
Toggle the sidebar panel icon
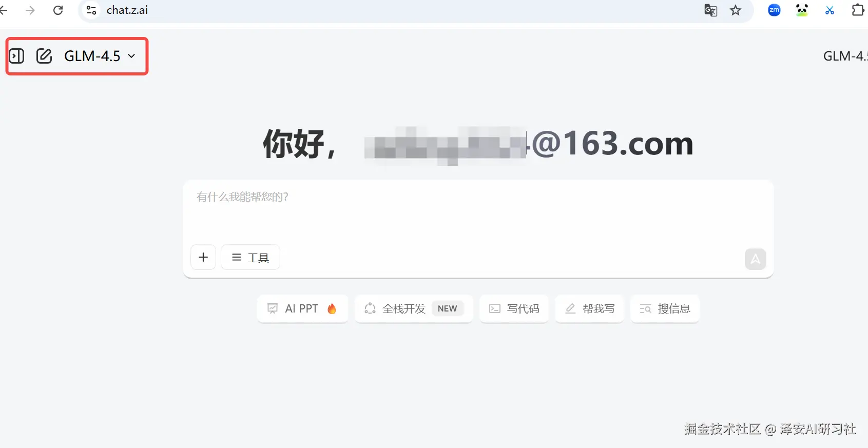(x=16, y=55)
